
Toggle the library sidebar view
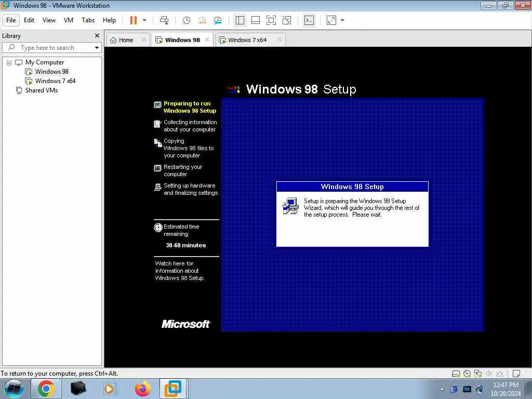pyautogui.click(x=240, y=20)
